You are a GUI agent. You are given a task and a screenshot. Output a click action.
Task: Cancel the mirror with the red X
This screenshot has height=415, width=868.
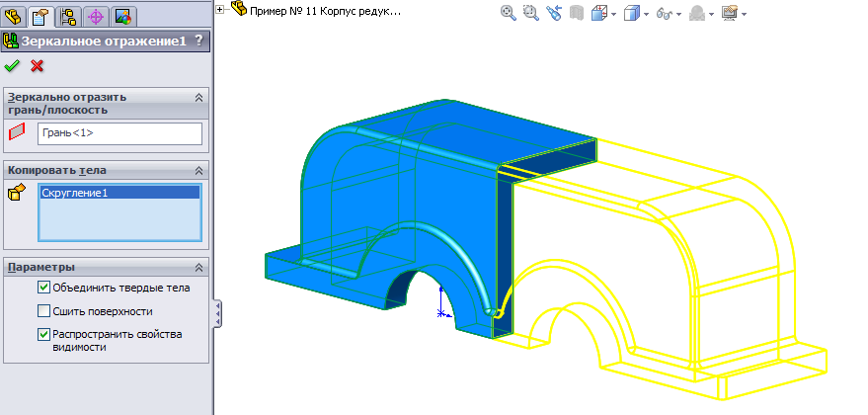[x=38, y=66]
